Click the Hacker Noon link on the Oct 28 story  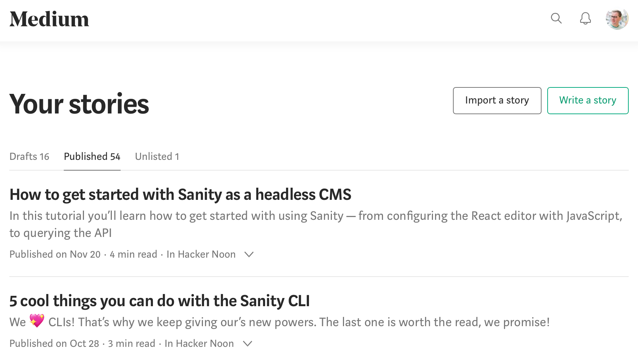[199, 343]
